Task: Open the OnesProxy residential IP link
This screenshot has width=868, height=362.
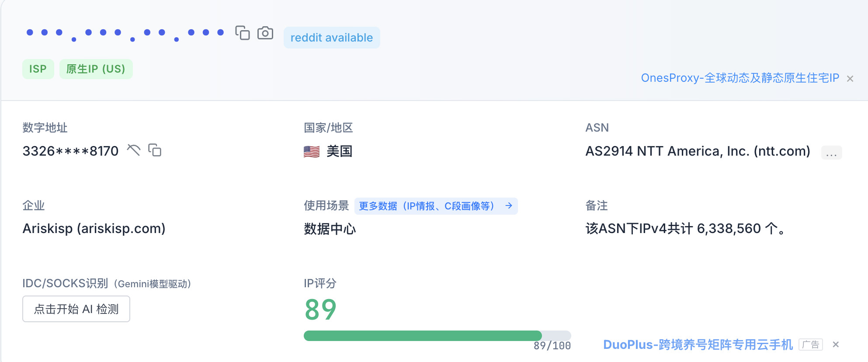Action: tap(740, 78)
